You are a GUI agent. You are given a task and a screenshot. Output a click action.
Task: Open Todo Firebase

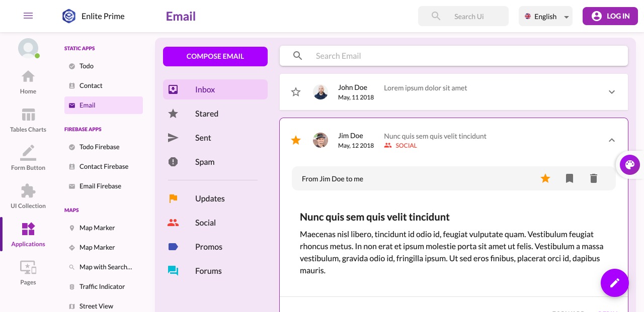coord(104,147)
